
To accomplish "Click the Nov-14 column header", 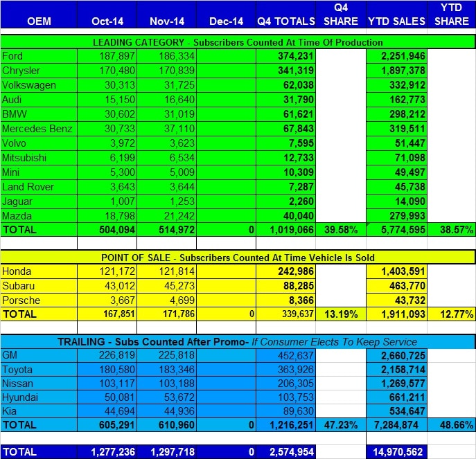I will point(167,15).
